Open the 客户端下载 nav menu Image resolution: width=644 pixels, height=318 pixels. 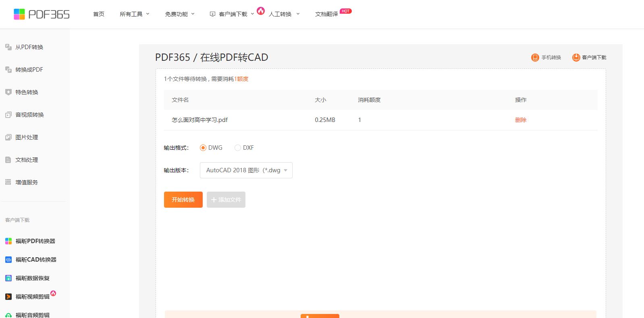[233, 14]
